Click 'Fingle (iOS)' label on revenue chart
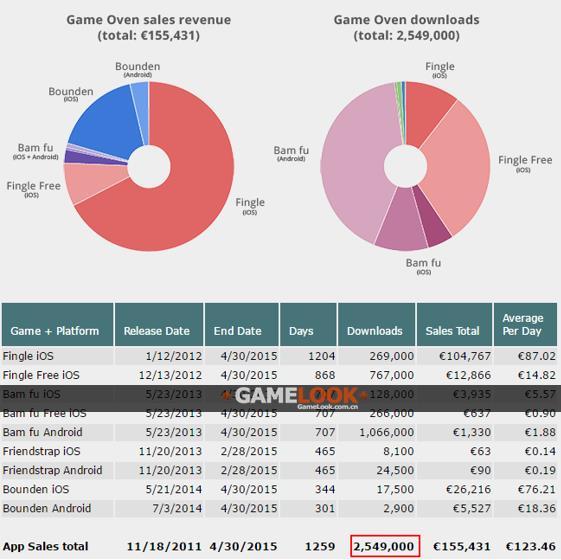Screen dimensions: 561x560 [250, 206]
